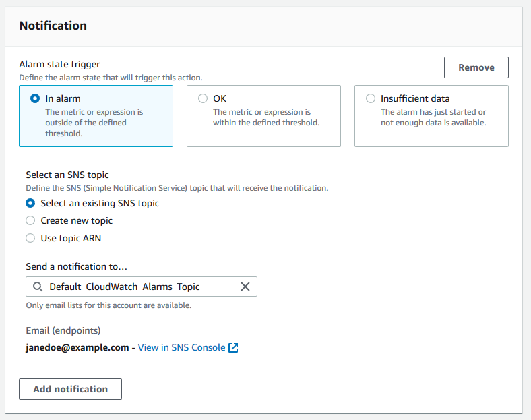531x420 pixels.
Task: Clear the selected SNS topic with the X icon
Action: pos(245,287)
